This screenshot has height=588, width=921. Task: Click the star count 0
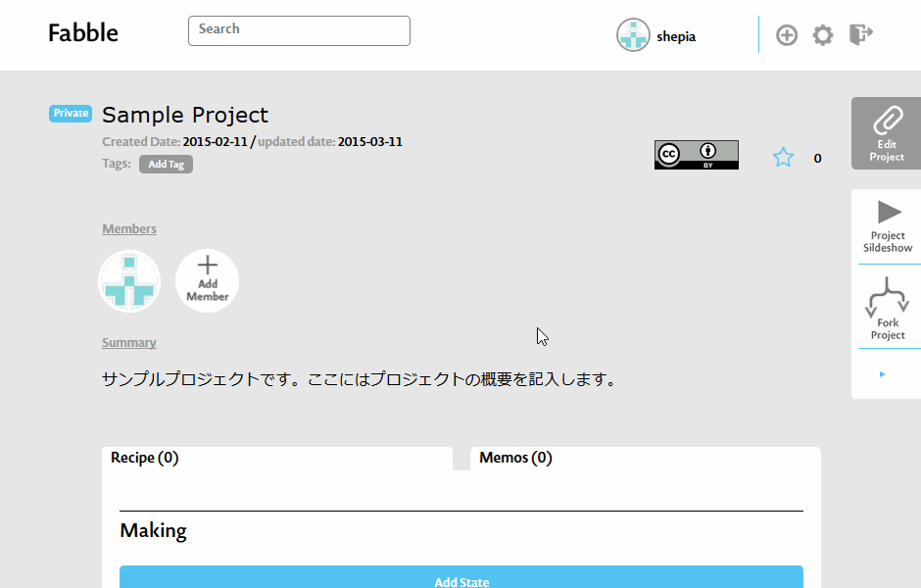tap(817, 158)
